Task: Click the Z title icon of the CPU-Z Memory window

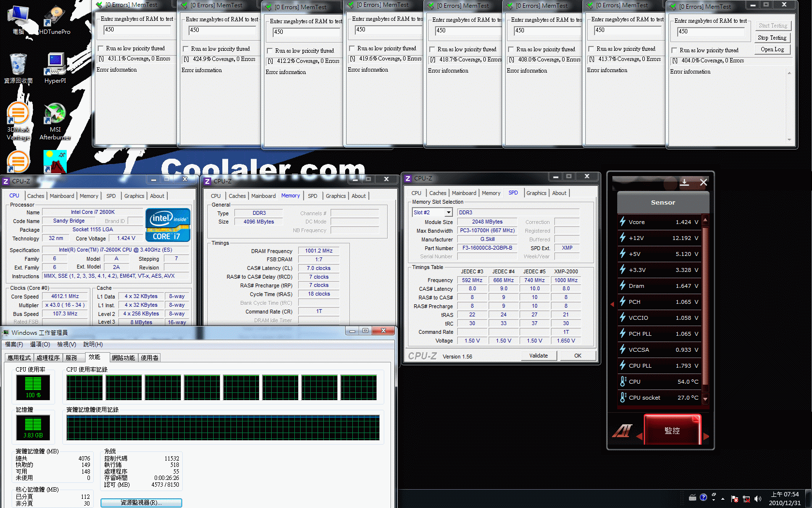Action: (x=207, y=181)
